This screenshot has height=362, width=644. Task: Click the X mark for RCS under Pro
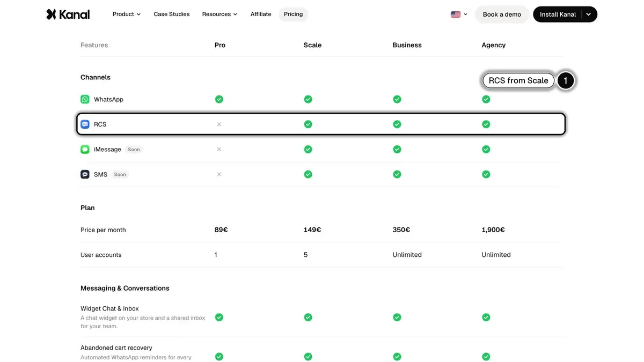pyautogui.click(x=219, y=124)
